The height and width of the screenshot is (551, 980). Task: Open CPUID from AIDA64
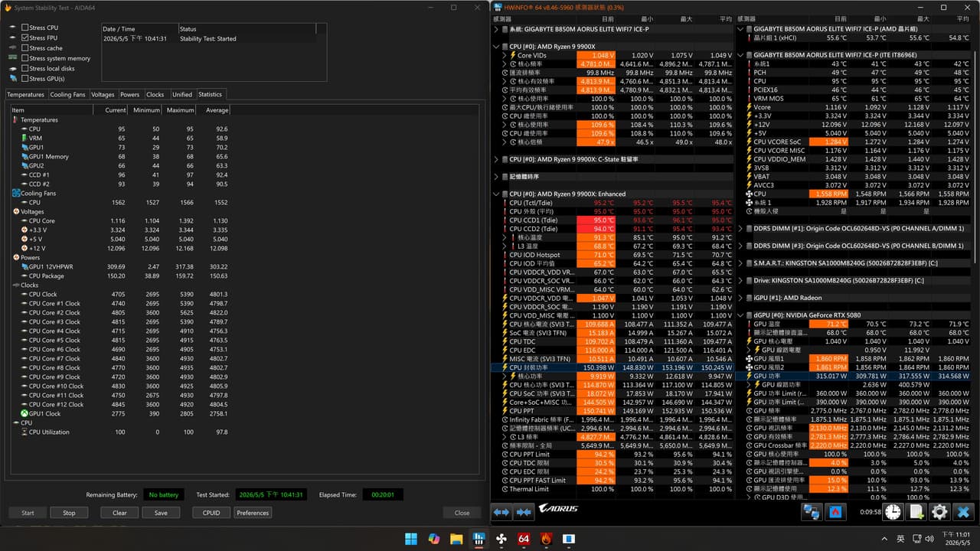(211, 513)
